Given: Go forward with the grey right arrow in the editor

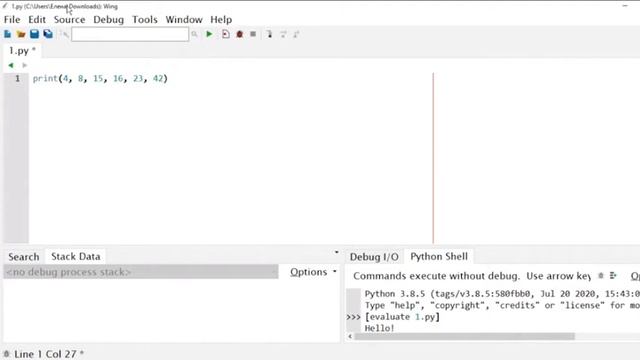Looking at the screenshot, I should tap(24, 65).
